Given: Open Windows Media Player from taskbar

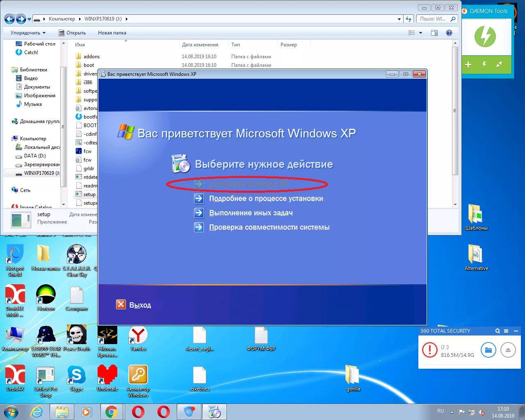Looking at the screenshot, I should click(x=86, y=412).
